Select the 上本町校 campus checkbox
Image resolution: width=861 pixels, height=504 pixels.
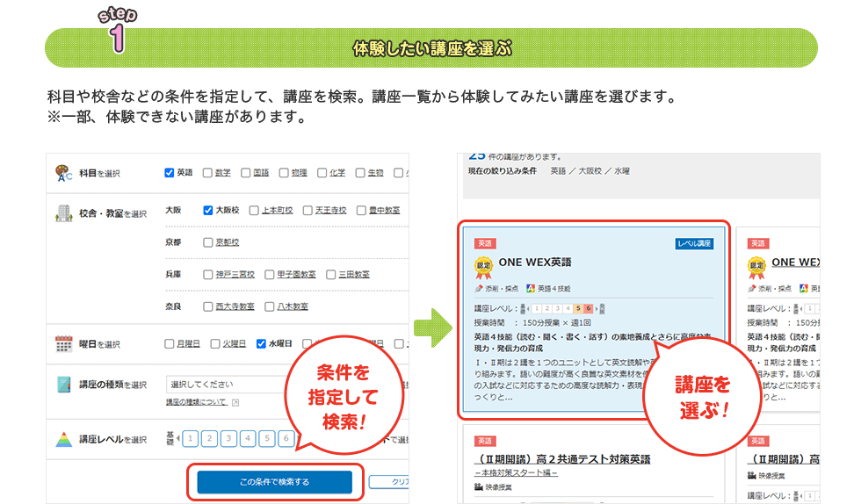[254, 210]
